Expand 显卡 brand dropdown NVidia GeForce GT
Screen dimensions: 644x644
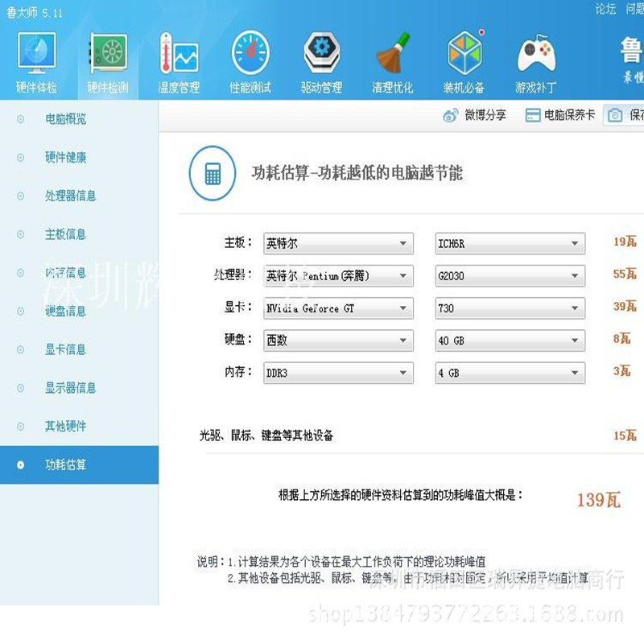click(338, 308)
